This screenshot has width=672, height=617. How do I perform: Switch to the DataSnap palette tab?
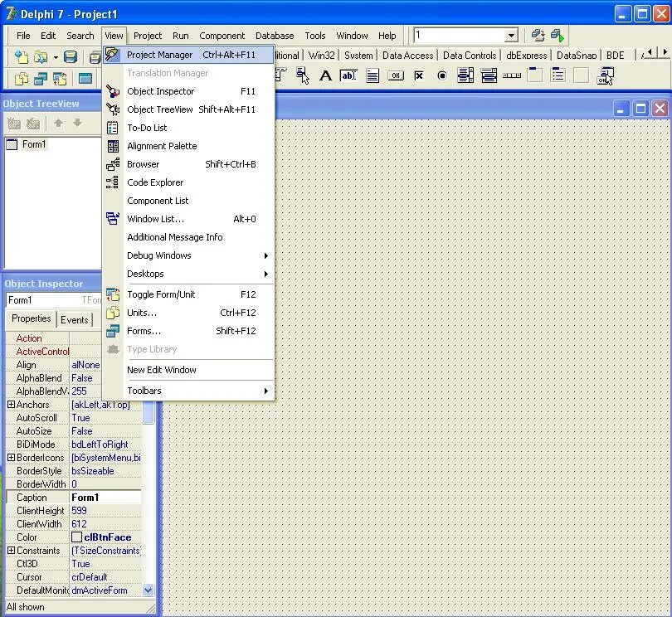coord(577,56)
